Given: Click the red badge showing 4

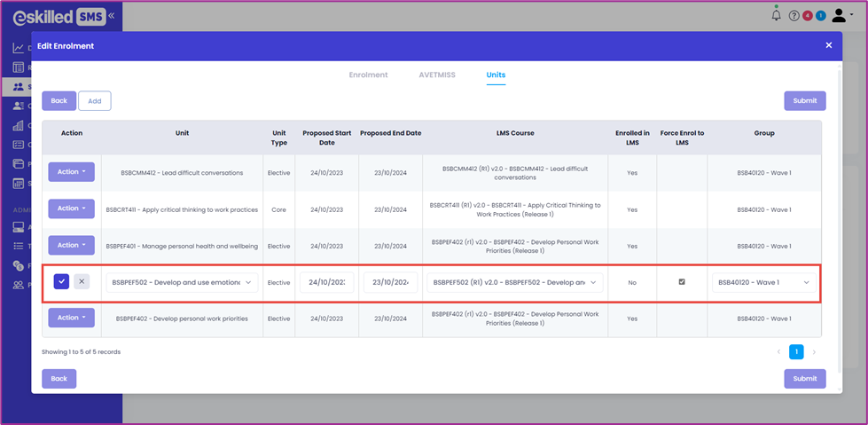Looking at the screenshot, I should tap(808, 16).
